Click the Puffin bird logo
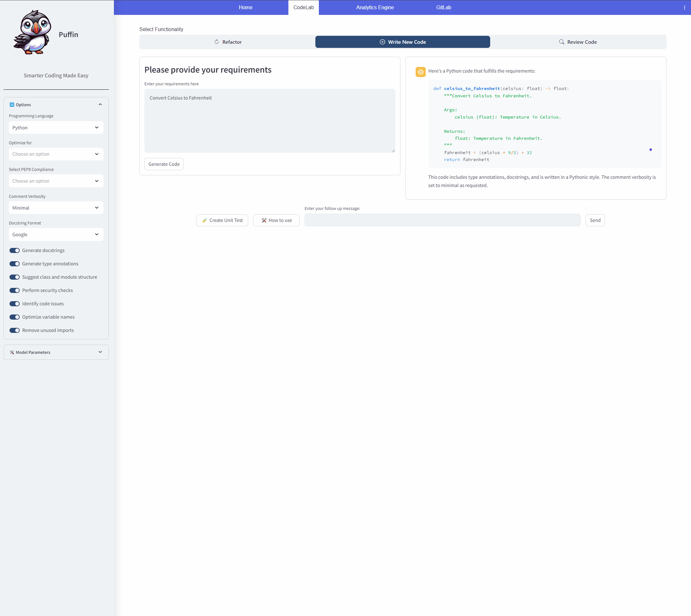The height and width of the screenshot is (616, 691). pyautogui.click(x=32, y=32)
